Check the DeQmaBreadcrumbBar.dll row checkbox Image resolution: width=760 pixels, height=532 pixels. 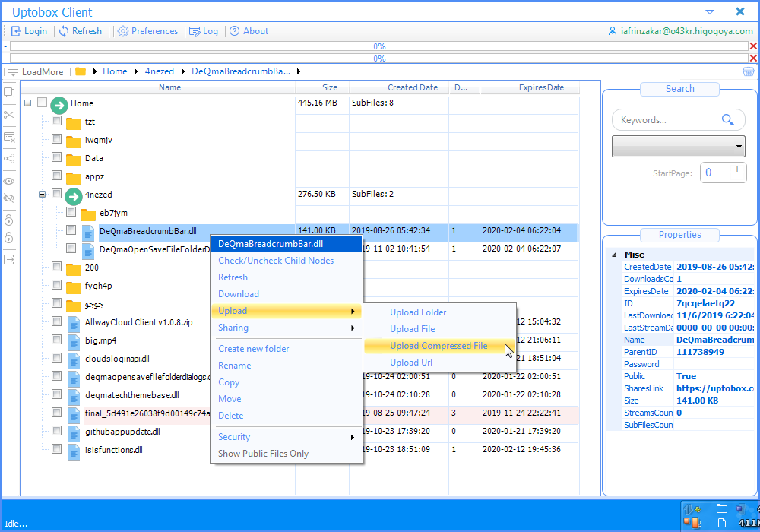(x=71, y=230)
